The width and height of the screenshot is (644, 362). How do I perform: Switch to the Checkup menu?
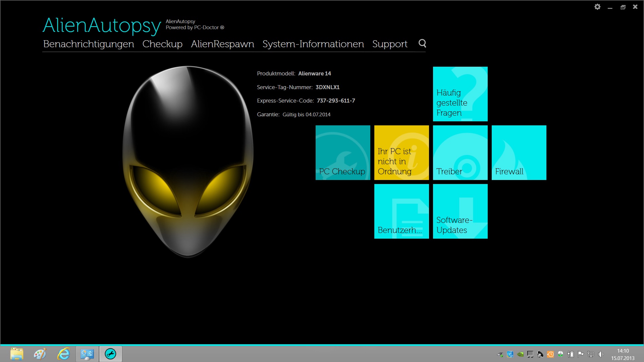tap(162, 44)
